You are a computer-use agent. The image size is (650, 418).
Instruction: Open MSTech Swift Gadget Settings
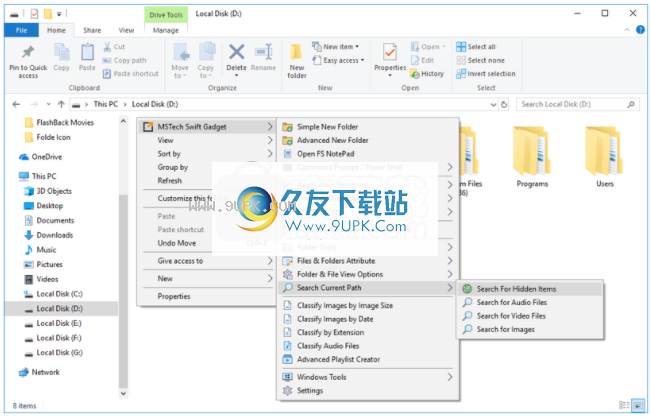368,391
